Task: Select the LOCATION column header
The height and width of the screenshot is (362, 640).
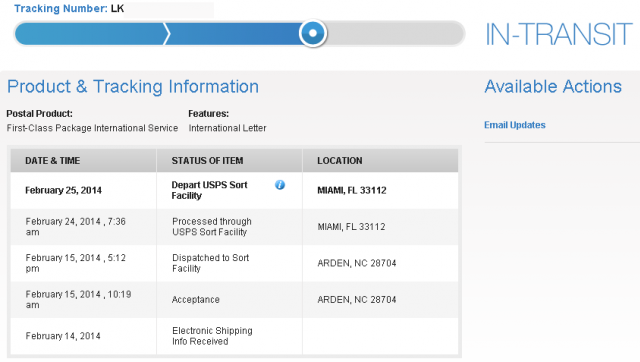Action: pyautogui.click(x=340, y=160)
